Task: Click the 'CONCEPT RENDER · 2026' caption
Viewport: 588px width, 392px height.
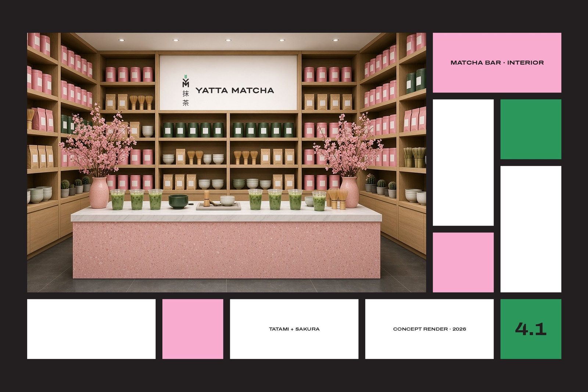Action: 429,329
